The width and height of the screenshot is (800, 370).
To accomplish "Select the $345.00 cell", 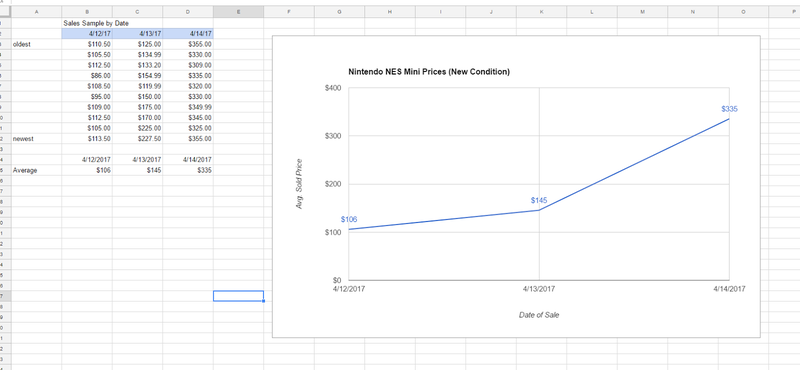I will (188, 117).
